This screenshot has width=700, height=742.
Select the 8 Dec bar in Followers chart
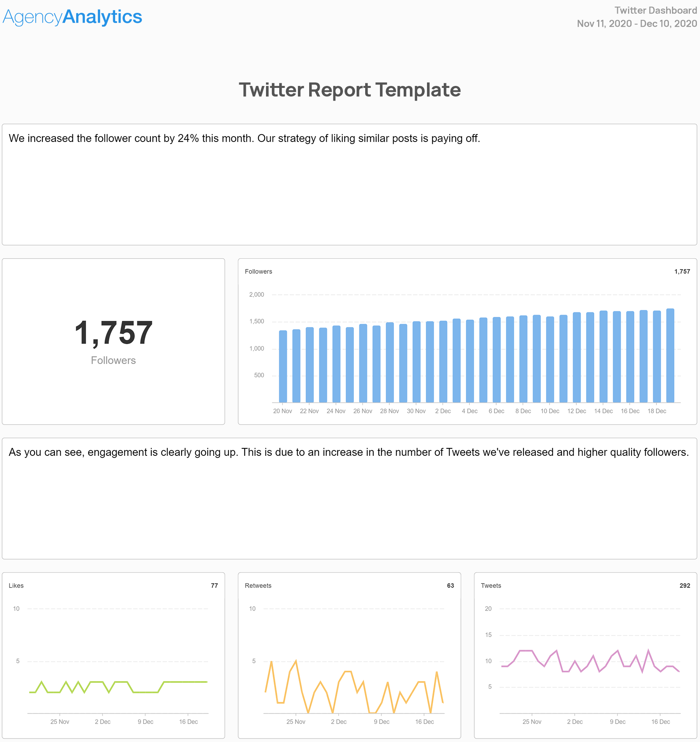pos(523,359)
